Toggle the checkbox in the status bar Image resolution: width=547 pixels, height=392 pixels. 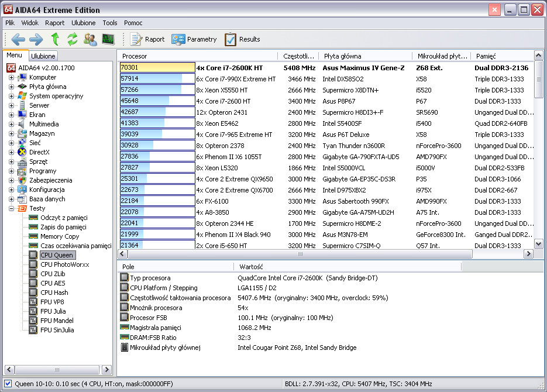coord(8,384)
